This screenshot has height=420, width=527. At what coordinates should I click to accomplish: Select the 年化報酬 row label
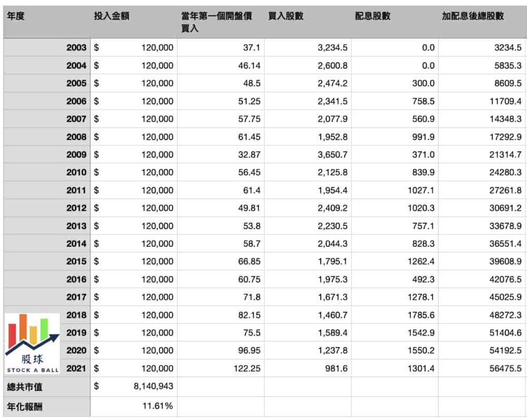(18, 406)
